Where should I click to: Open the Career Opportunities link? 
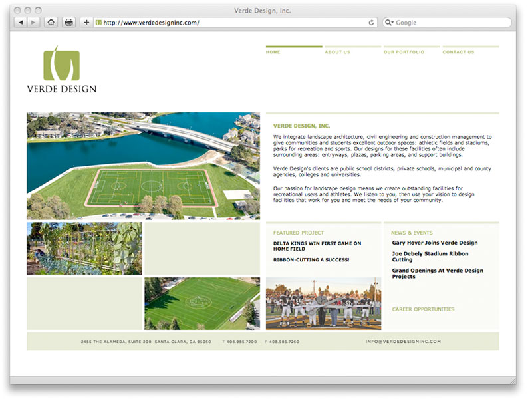[423, 309]
